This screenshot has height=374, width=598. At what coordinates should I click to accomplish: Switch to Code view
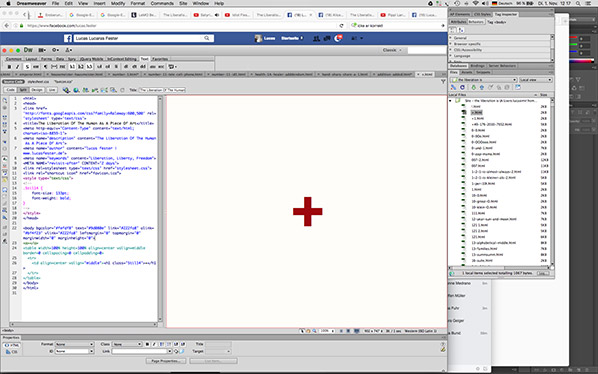coord(10,90)
